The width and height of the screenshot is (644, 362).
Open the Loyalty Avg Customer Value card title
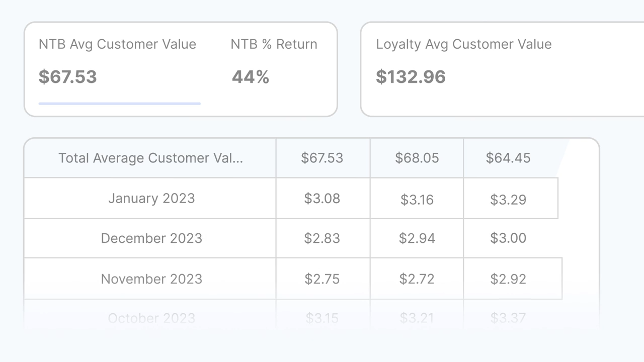tap(463, 44)
